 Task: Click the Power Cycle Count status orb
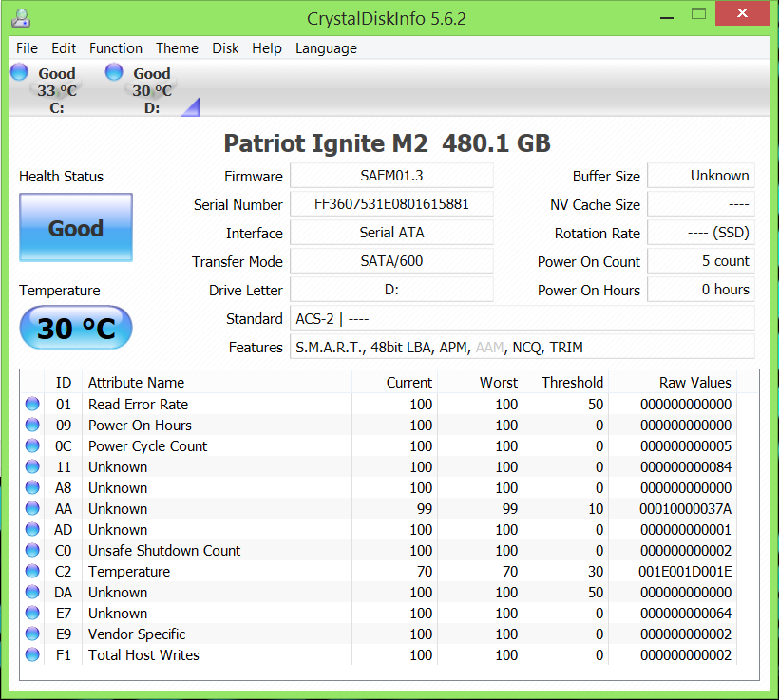(x=32, y=446)
